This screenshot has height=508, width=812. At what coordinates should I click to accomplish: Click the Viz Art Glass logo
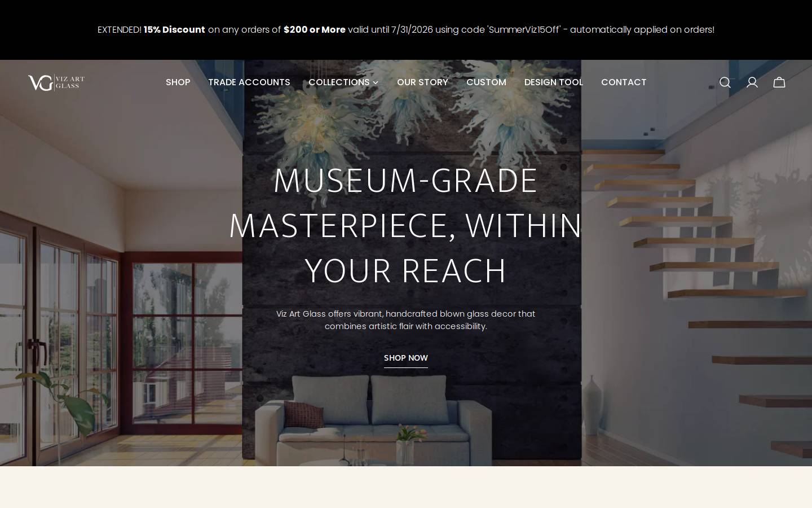(x=56, y=82)
